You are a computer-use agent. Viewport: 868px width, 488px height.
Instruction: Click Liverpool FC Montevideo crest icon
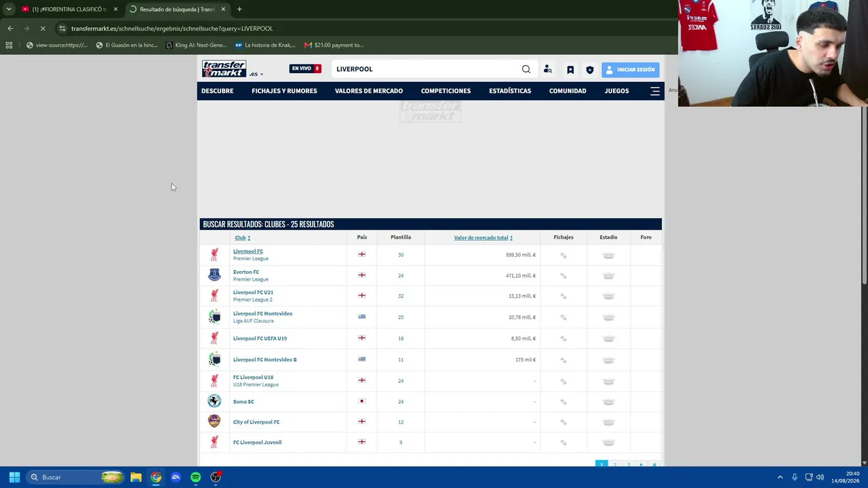coord(214,317)
